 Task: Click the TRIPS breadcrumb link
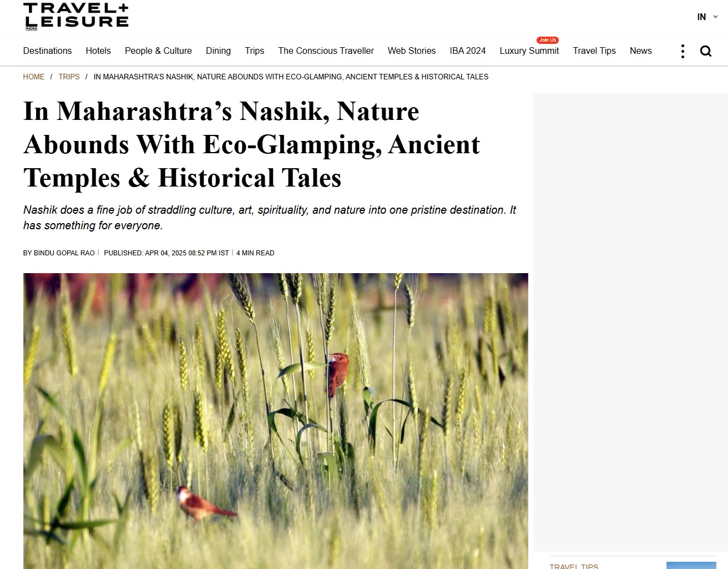pyautogui.click(x=69, y=77)
